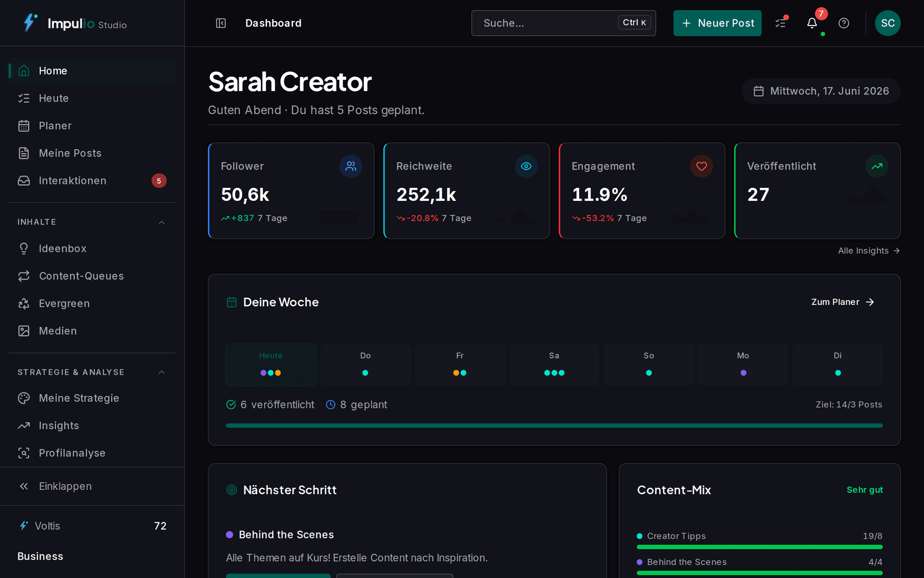Click Einklappen to collapse sidebar
This screenshot has width=924, height=578.
click(92, 486)
